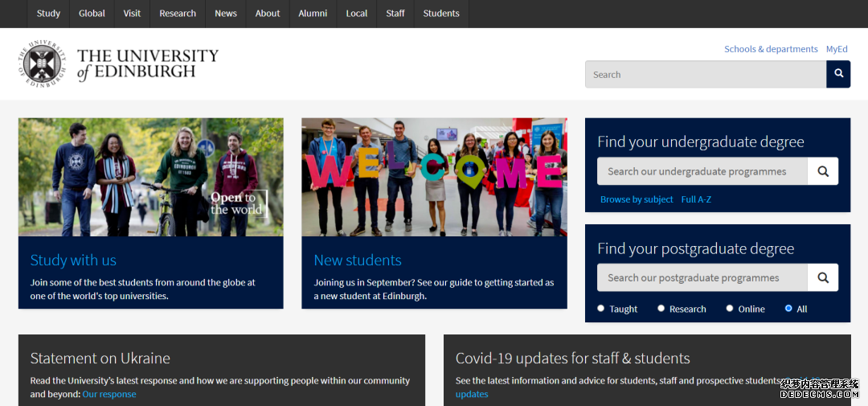The width and height of the screenshot is (868, 406).
Task: Open the About menu item
Action: pyautogui.click(x=268, y=14)
